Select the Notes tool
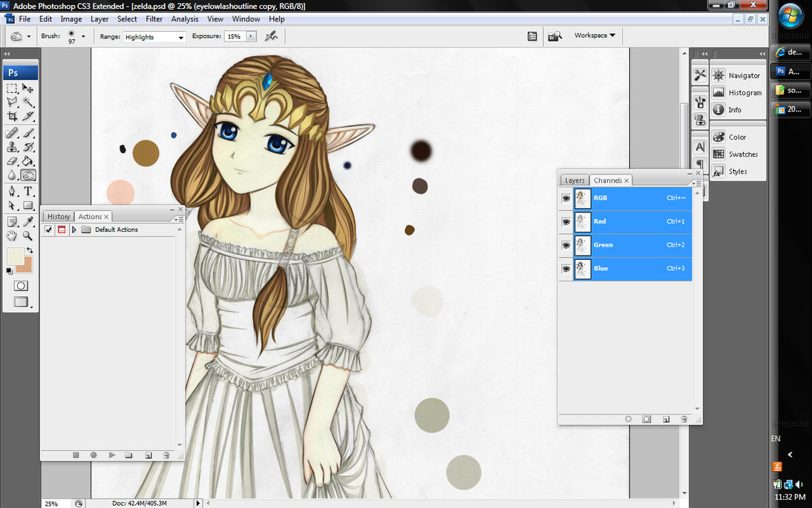 (x=13, y=222)
